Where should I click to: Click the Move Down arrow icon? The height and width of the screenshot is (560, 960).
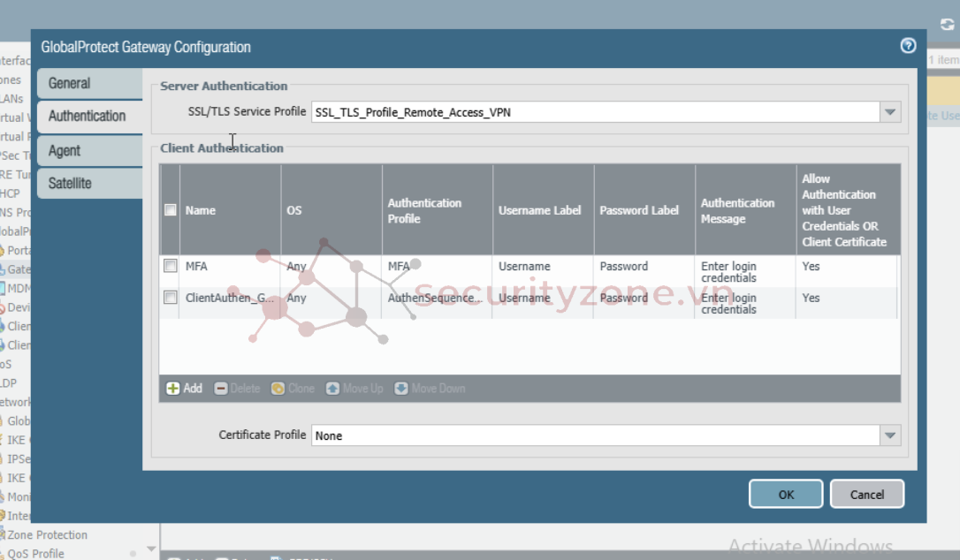point(401,389)
